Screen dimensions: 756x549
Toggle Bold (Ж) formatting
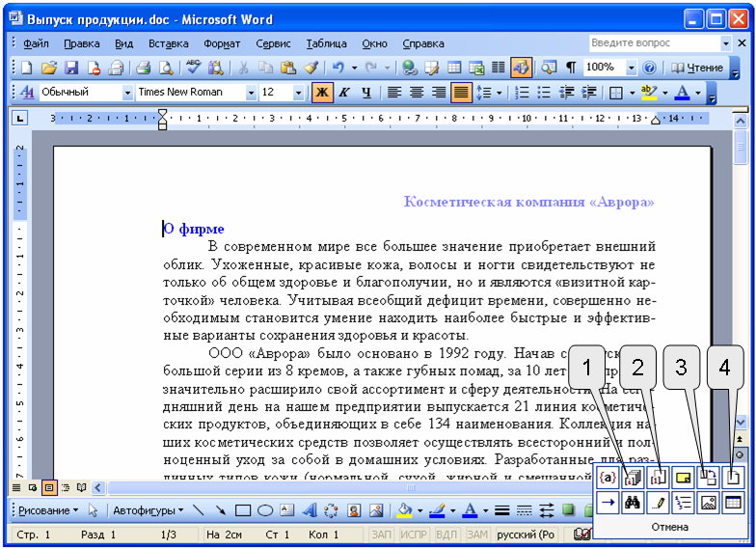322,93
